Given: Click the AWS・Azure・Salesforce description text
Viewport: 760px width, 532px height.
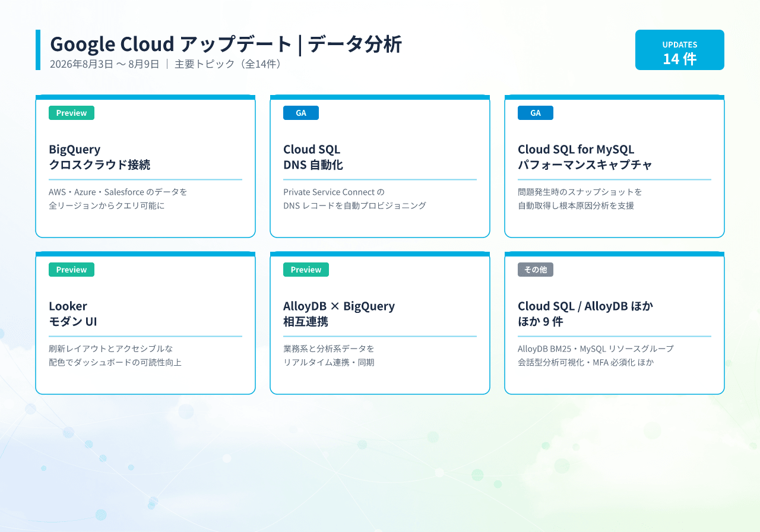Looking at the screenshot, I should (x=118, y=199).
